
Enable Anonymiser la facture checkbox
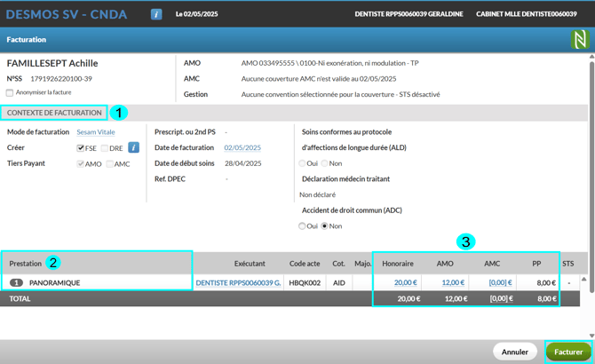pyautogui.click(x=10, y=92)
